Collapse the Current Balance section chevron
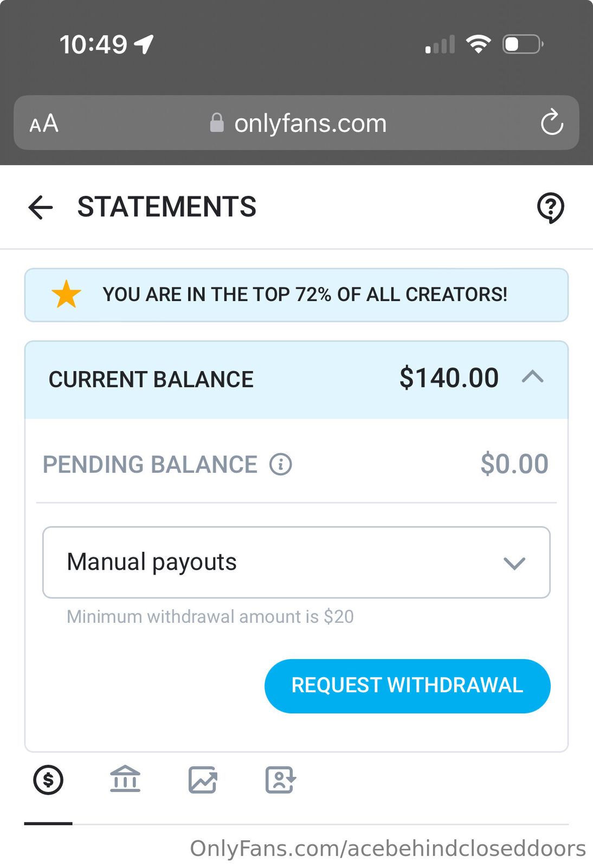The image size is (593, 868). point(532,377)
